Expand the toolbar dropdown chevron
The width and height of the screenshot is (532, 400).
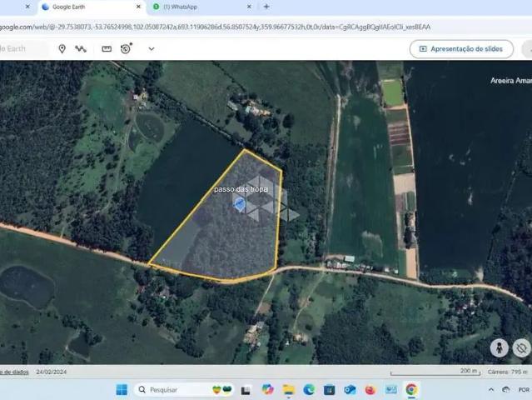(151, 48)
